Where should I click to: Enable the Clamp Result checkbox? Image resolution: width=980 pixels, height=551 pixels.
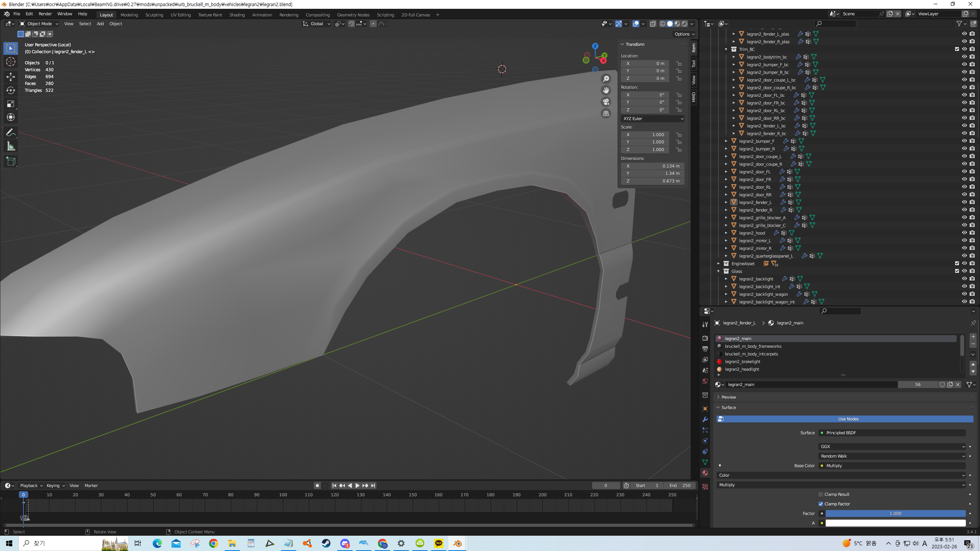[x=821, y=494]
